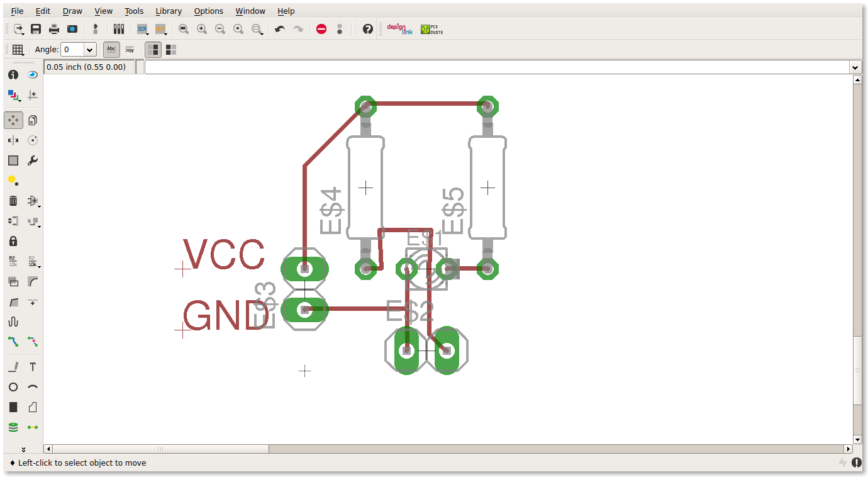
Task: Open the Grid settings dropdown icon
Action: [18, 50]
